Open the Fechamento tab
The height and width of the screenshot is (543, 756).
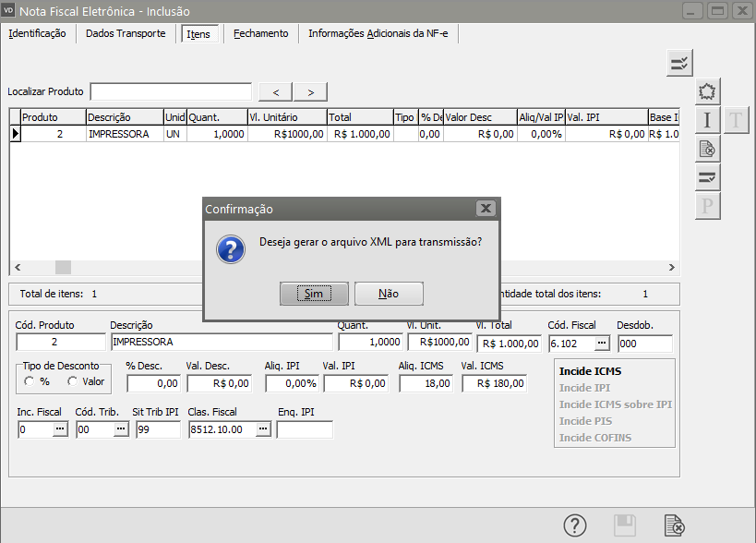[260, 33]
